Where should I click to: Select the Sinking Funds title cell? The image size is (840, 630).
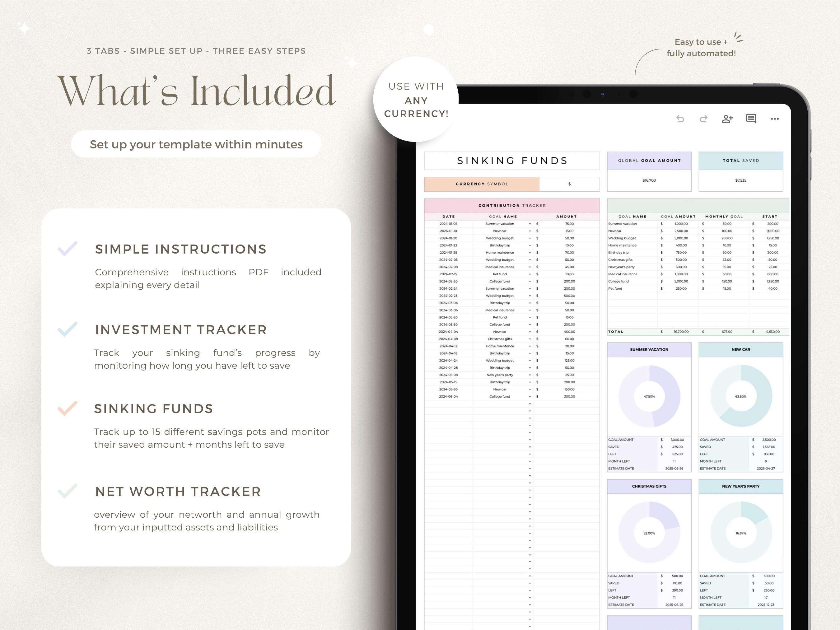pyautogui.click(x=512, y=161)
